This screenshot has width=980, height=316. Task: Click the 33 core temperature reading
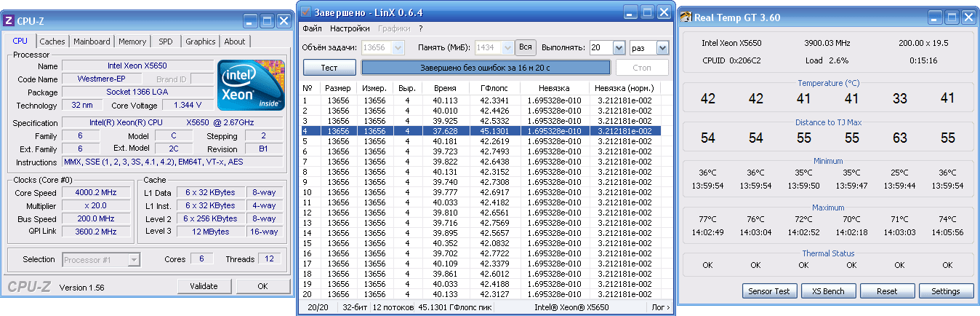click(x=899, y=98)
